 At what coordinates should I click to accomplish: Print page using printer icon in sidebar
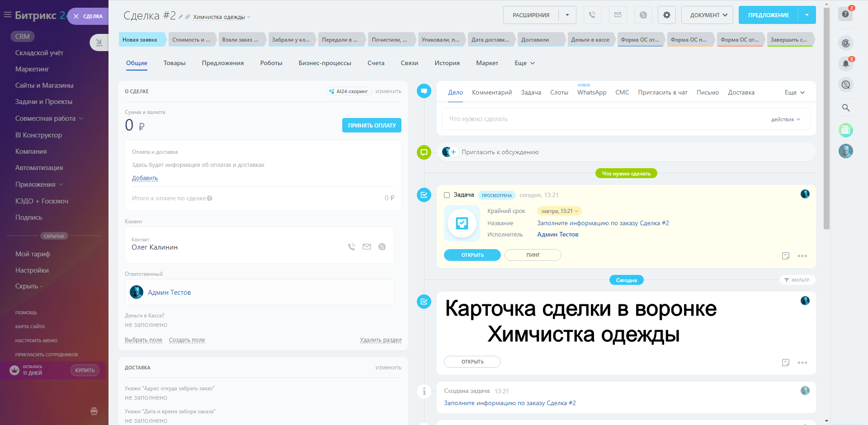[x=94, y=411]
